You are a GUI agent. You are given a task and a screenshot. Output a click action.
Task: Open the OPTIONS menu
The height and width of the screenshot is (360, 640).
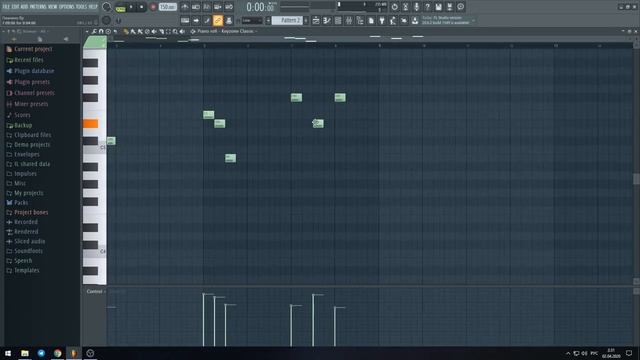[x=67, y=7]
